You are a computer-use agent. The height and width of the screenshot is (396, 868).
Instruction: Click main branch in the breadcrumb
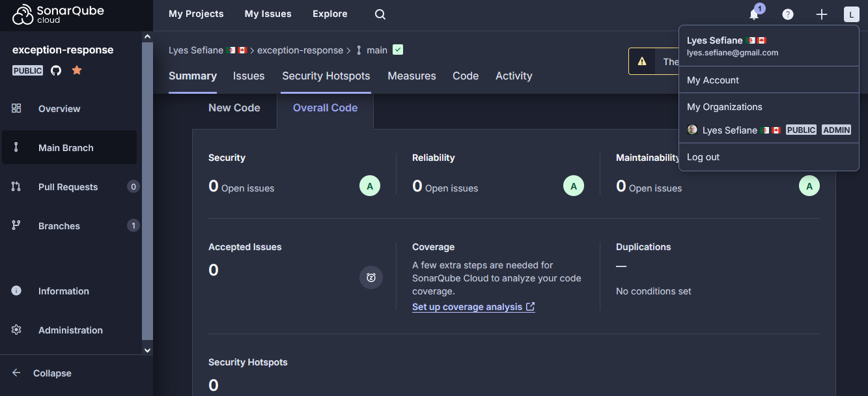[377, 50]
